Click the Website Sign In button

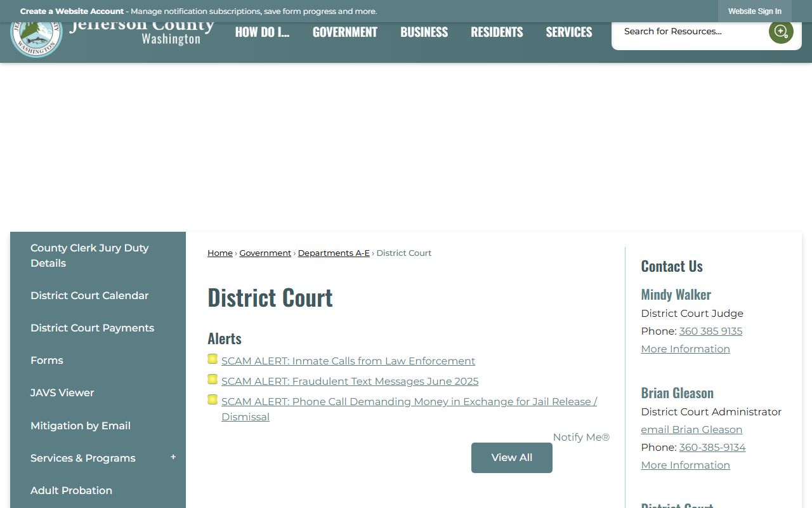pyautogui.click(x=755, y=11)
